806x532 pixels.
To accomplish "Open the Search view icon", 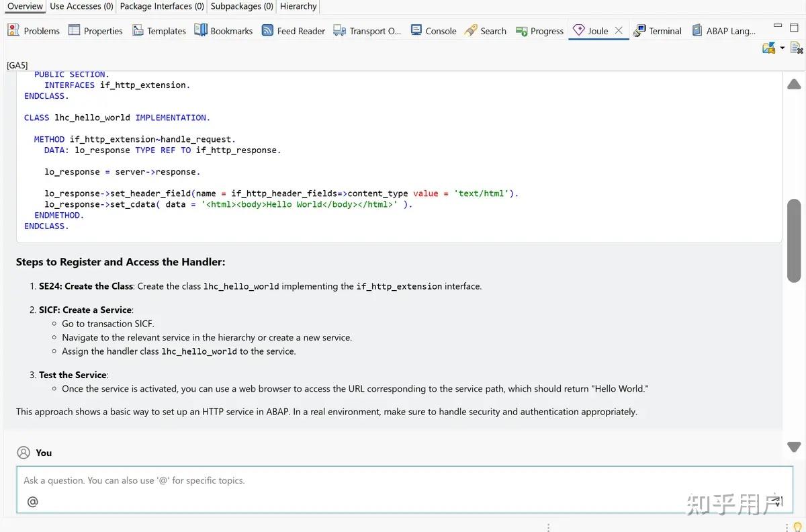I will (x=471, y=30).
